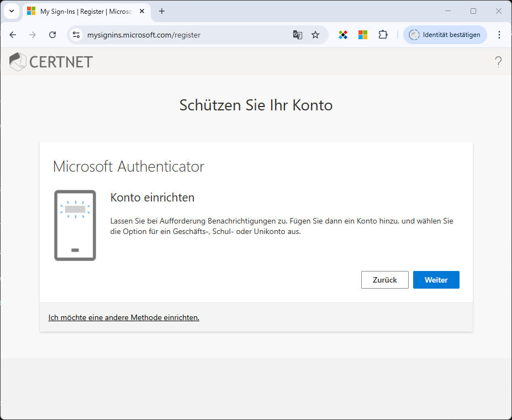Screen dimensions: 512x420
Task: Click the Microsoft extension icon in toolbar
Action: tap(363, 35)
